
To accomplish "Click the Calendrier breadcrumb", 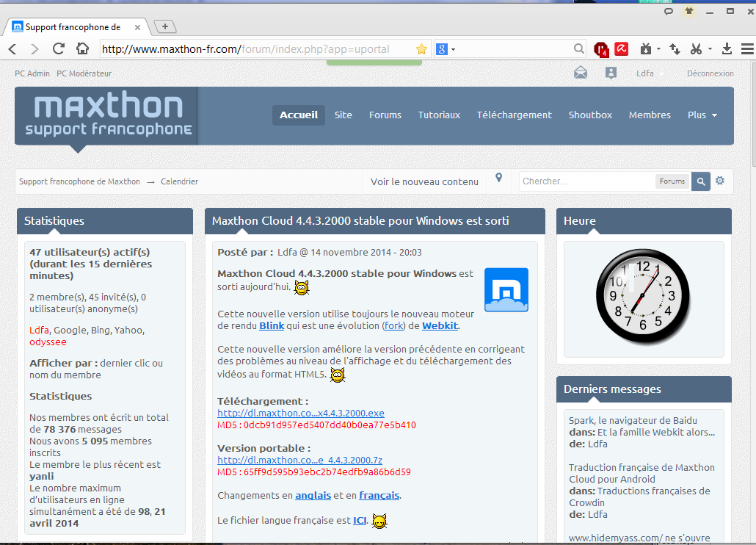I will pos(179,181).
